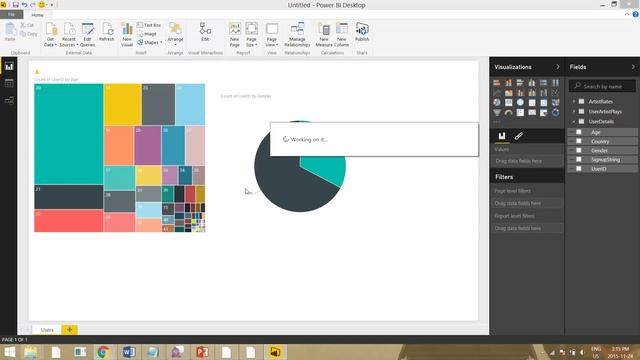Open PowerPoint from the taskbar

coord(202,352)
